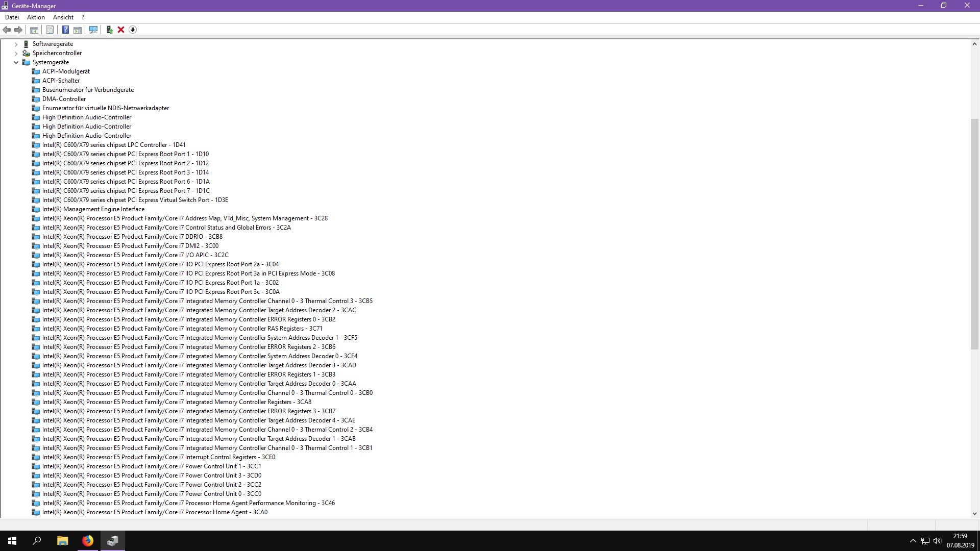This screenshot has height=551, width=980.
Task: Open the ? help menu
Action: pyautogui.click(x=83, y=17)
